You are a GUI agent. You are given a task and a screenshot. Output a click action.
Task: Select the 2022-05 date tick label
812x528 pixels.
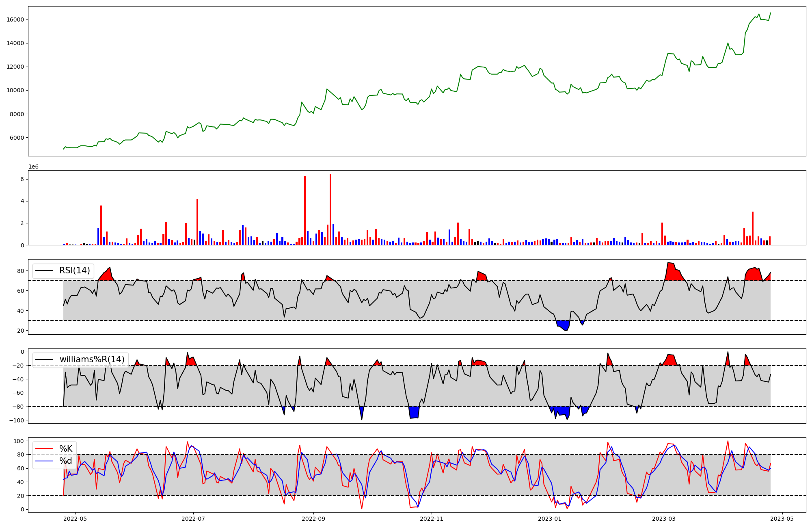tap(75, 518)
